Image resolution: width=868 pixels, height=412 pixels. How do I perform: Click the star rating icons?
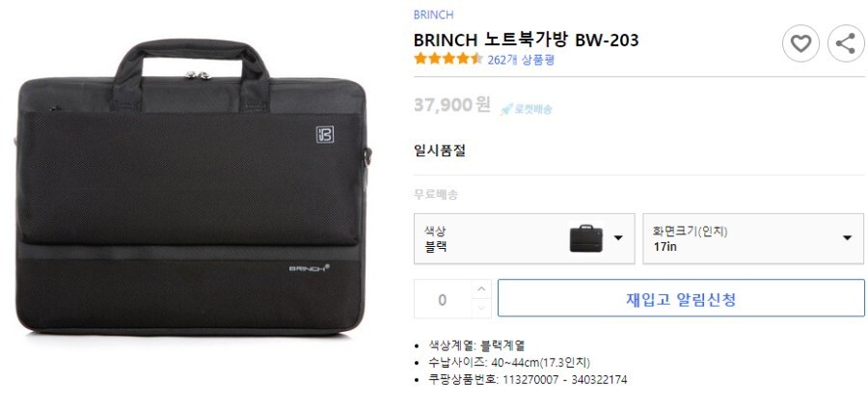(x=448, y=59)
